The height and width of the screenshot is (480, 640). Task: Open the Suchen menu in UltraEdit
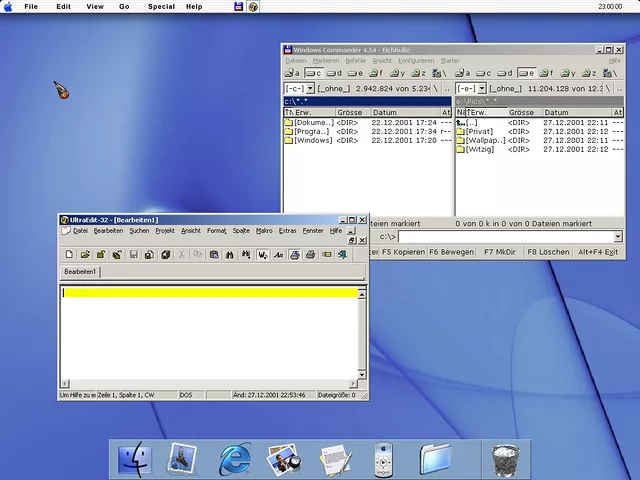point(139,231)
